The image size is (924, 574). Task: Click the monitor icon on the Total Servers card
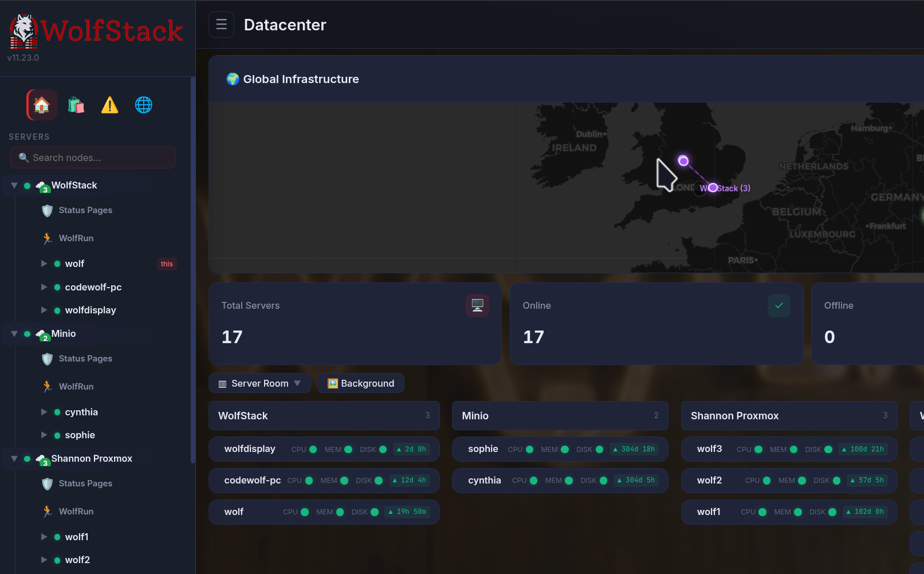point(478,305)
